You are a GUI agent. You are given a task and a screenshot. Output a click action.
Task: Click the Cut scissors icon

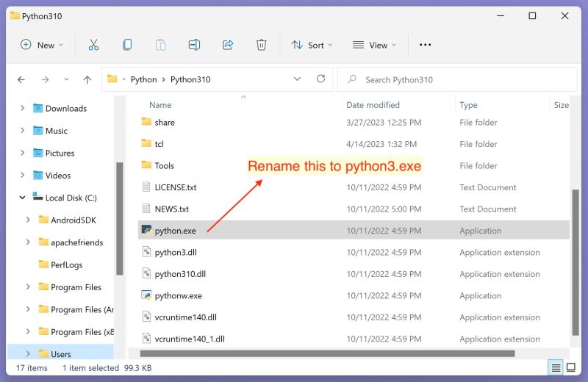pyautogui.click(x=93, y=45)
